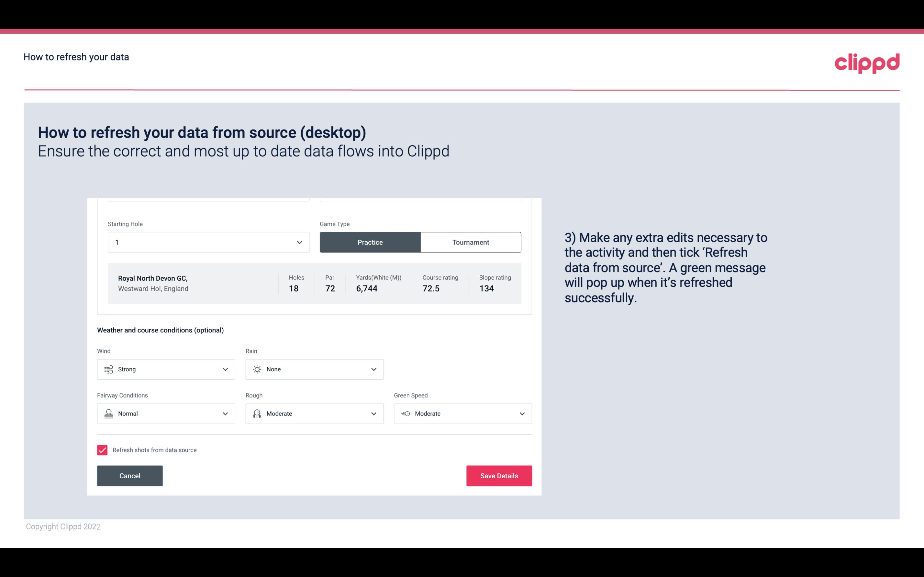This screenshot has width=924, height=577.
Task: Switch to Tournament game type tab
Action: point(470,242)
